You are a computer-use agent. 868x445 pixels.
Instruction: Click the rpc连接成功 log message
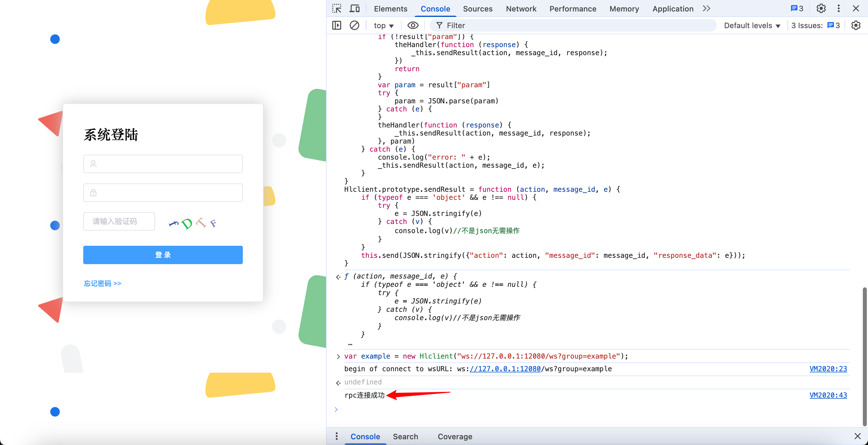364,395
